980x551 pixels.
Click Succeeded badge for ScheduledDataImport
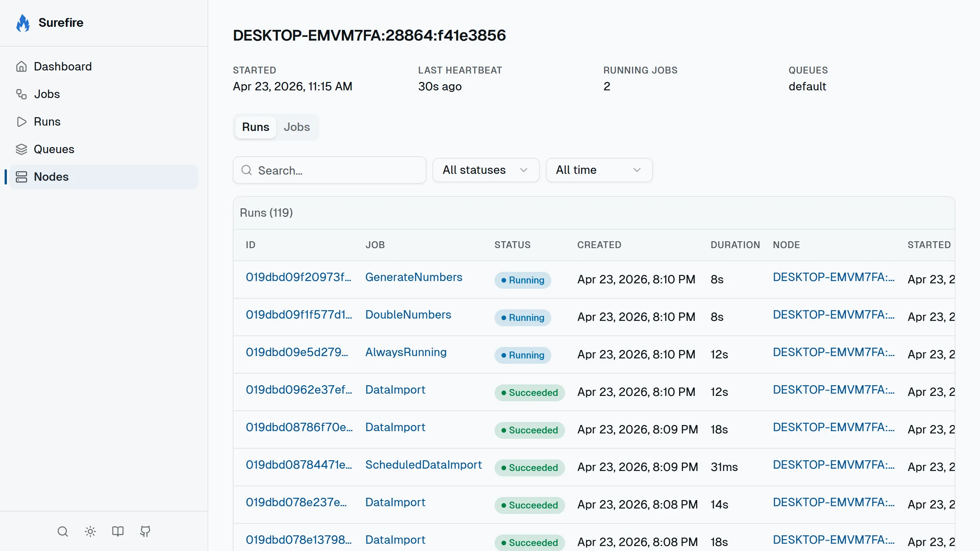point(529,468)
